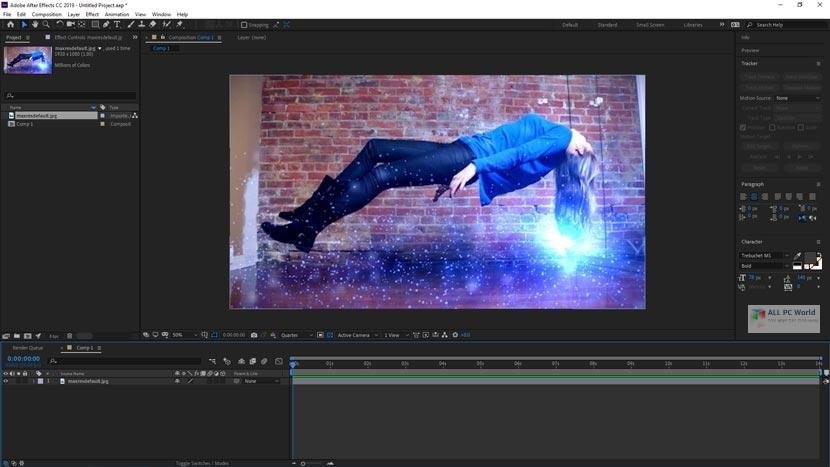
Task: Open the Bold font style dropdown
Action: 764,266
